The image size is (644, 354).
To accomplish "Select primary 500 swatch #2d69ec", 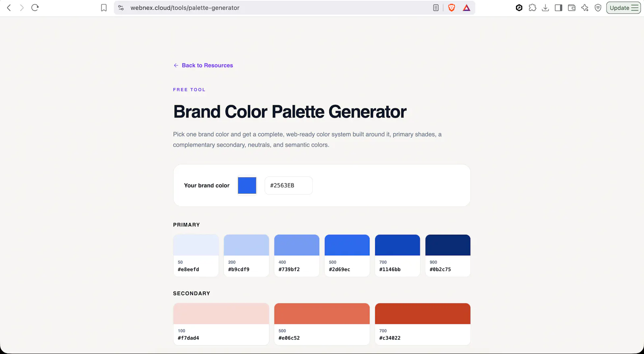I will click(x=347, y=255).
